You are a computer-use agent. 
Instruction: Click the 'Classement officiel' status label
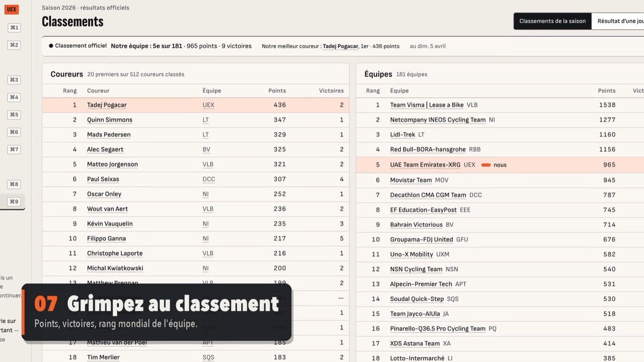point(78,46)
